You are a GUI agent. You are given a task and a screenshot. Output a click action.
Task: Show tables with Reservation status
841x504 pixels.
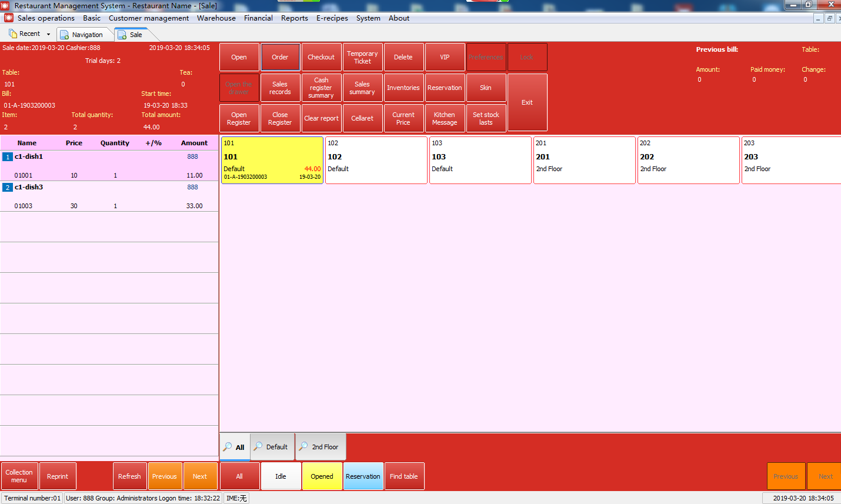(363, 476)
